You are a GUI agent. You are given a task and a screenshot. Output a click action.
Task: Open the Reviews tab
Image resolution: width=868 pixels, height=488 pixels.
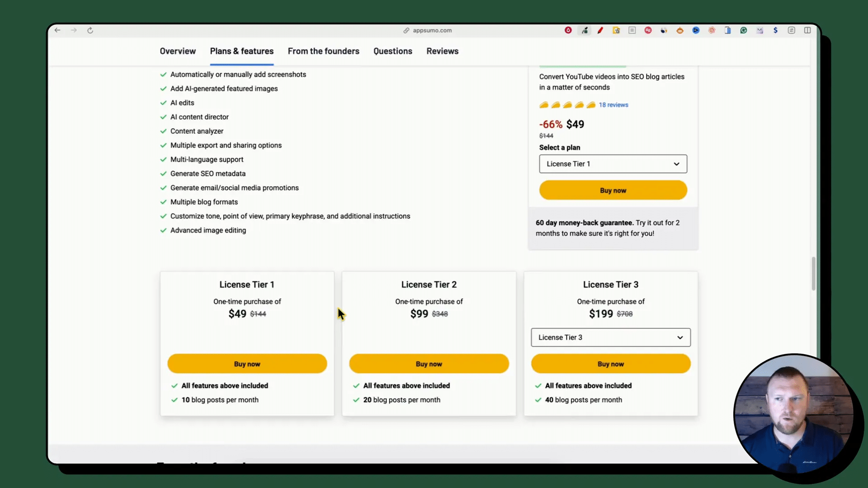coord(443,51)
